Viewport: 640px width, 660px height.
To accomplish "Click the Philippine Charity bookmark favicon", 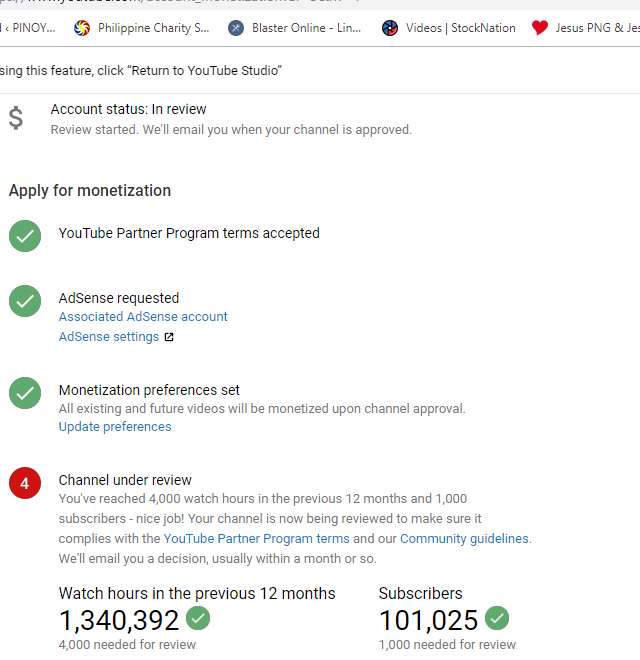I will coord(82,28).
